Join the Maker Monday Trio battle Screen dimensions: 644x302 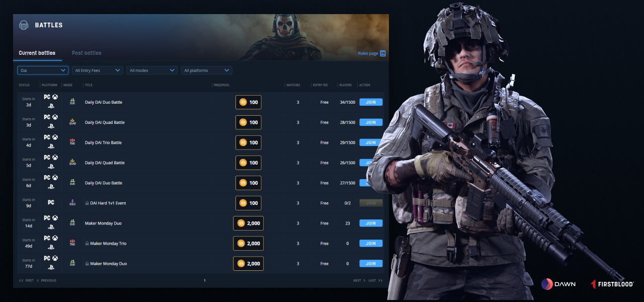(x=371, y=243)
